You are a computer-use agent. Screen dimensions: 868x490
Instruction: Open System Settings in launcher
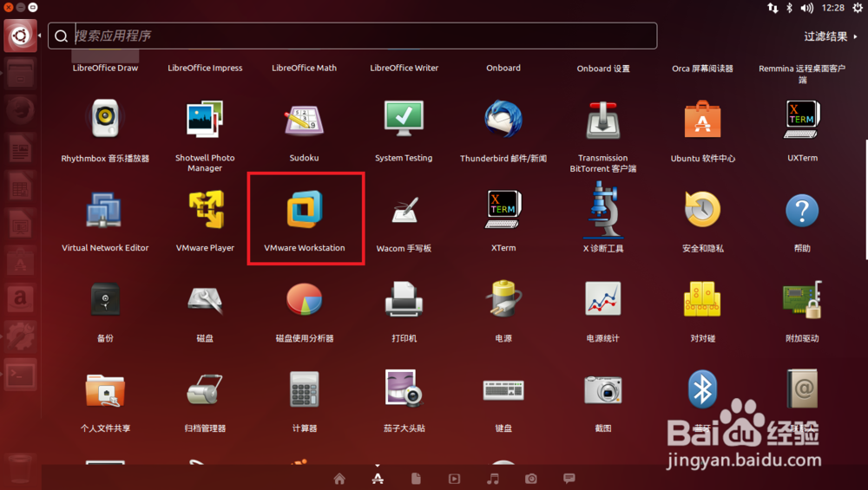coord(21,336)
